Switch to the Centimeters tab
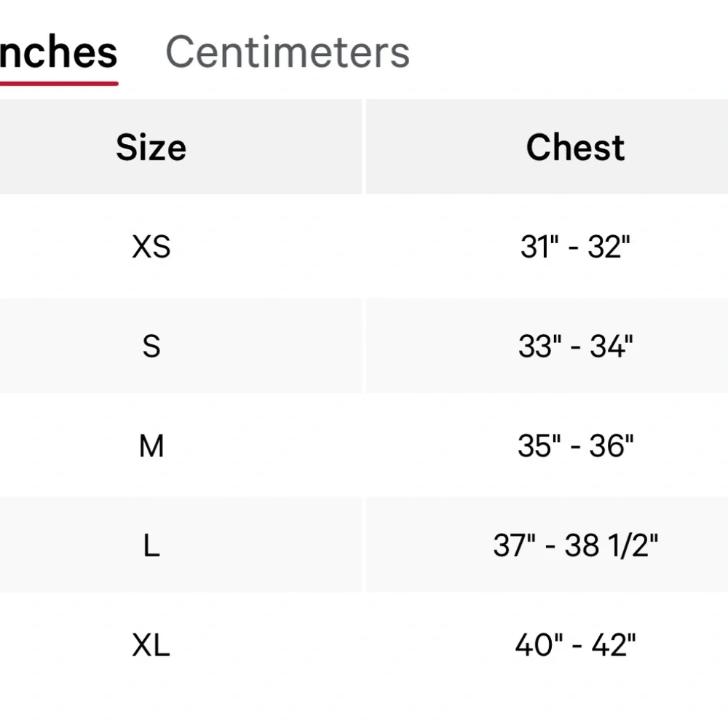This screenshot has width=728, height=728. pos(288,52)
